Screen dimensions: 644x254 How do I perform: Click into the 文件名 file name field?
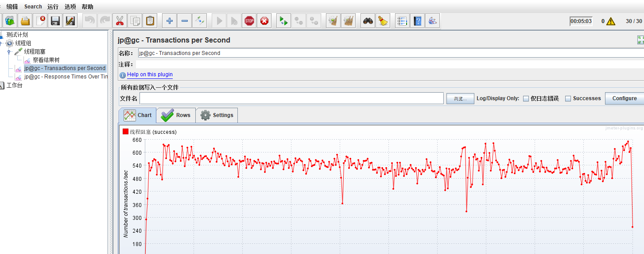point(291,98)
